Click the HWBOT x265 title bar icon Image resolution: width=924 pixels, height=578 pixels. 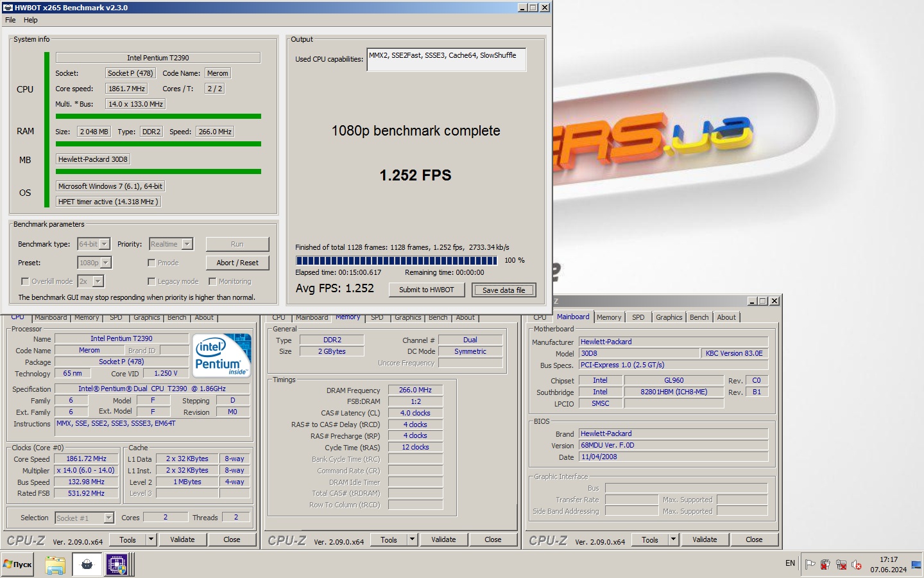8,8
